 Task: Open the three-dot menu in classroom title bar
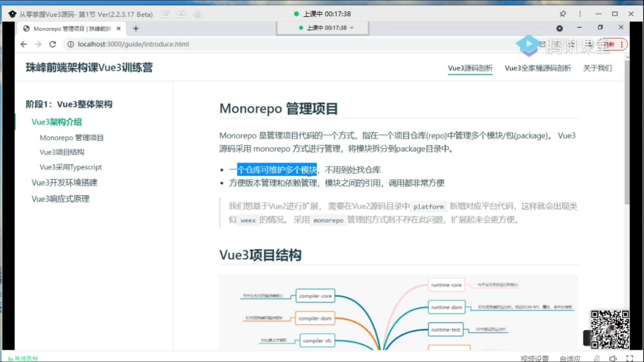pos(580,14)
